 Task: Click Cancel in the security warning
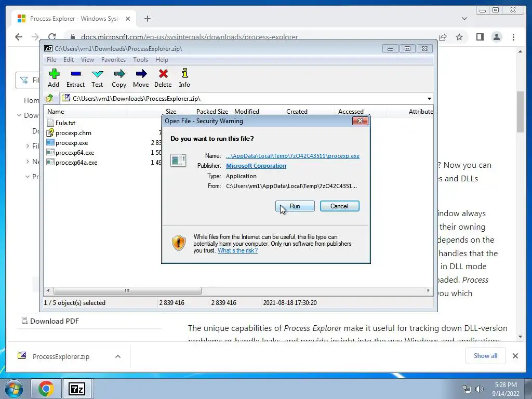(339, 206)
